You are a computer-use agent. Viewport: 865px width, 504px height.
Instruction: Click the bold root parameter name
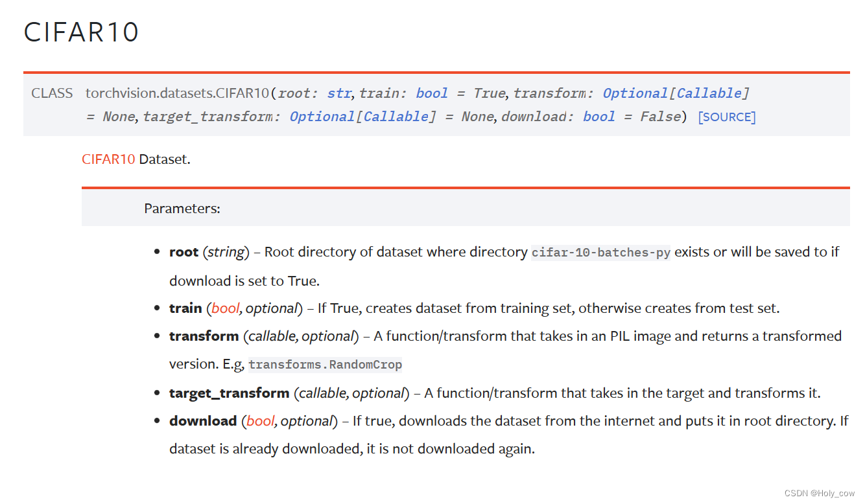[184, 252]
